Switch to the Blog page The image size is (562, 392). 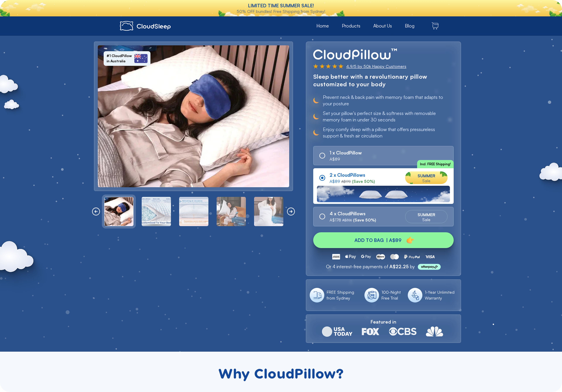[409, 26]
